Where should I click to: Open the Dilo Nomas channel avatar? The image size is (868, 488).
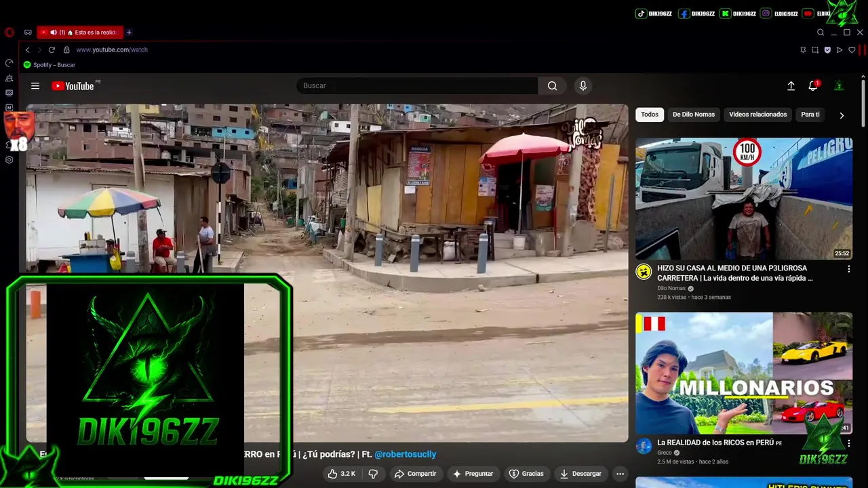coord(644,272)
